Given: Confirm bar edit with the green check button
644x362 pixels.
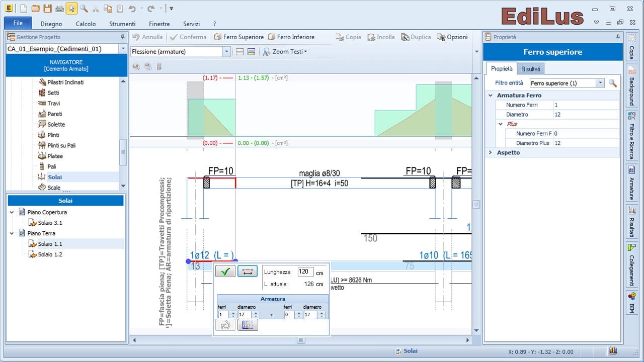Looking at the screenshot, I should click(225, 271).
